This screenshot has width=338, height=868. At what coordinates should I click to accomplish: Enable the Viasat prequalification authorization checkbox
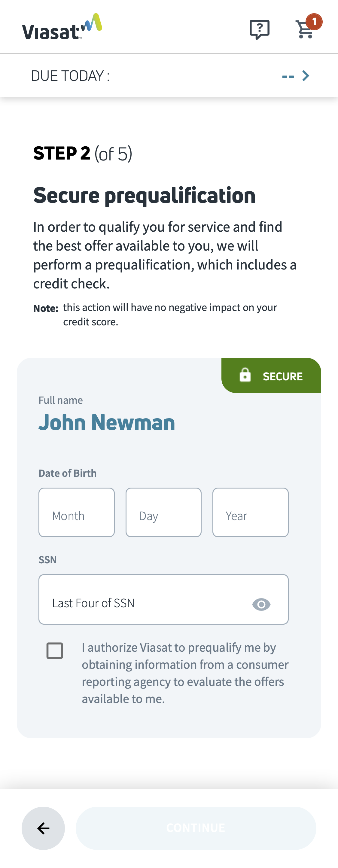coord(55,650)
